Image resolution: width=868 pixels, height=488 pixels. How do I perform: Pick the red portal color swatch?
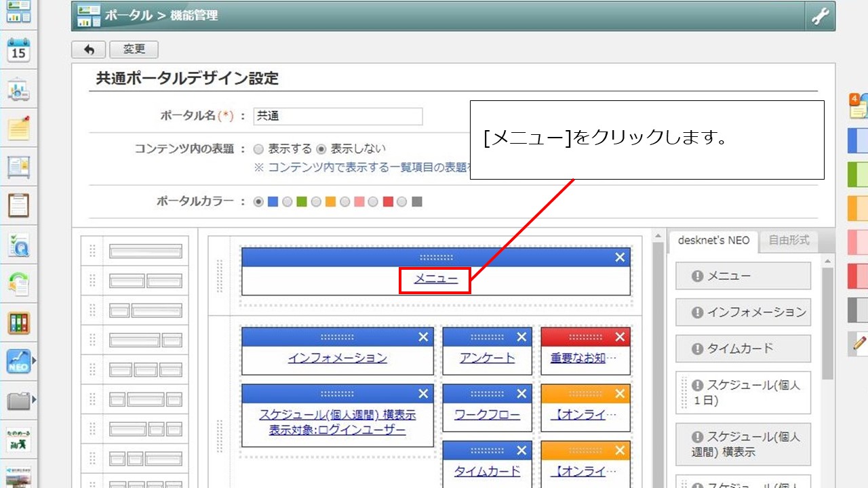point(388,202)
